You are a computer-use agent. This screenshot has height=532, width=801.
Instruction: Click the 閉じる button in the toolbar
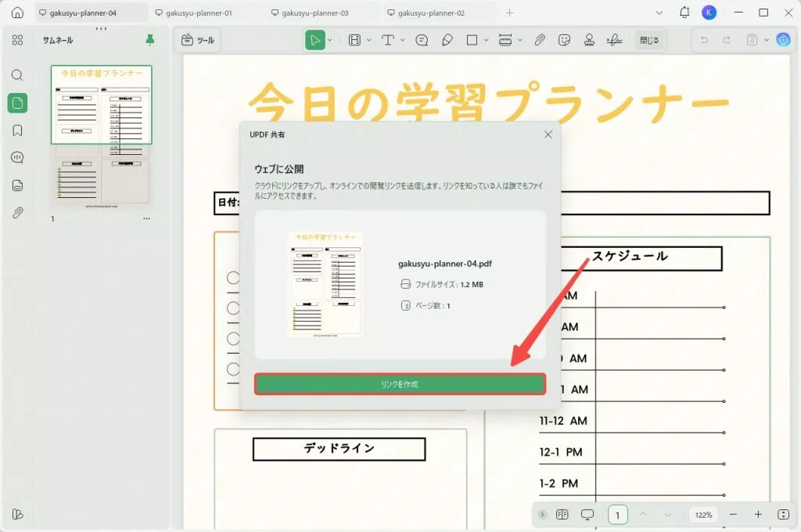[650, 40]
